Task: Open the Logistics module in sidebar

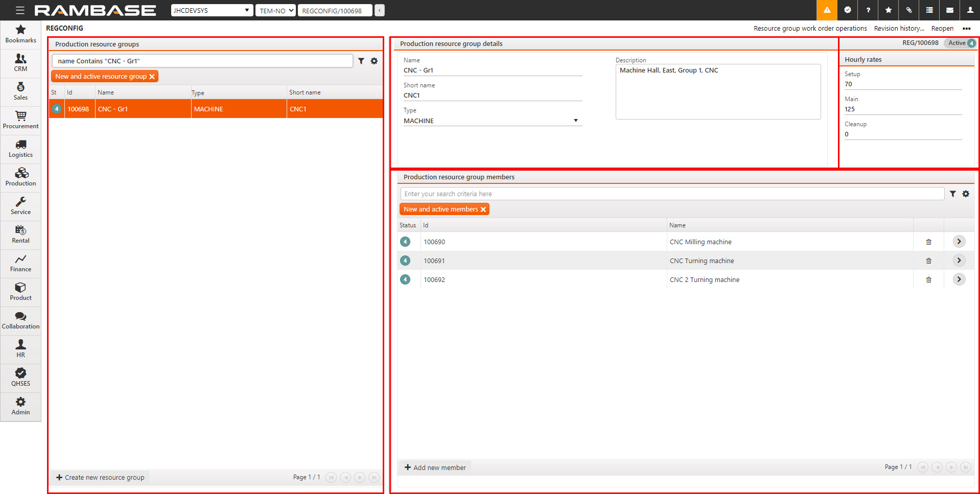Action: pyautogui.click(x=20, y=149)
